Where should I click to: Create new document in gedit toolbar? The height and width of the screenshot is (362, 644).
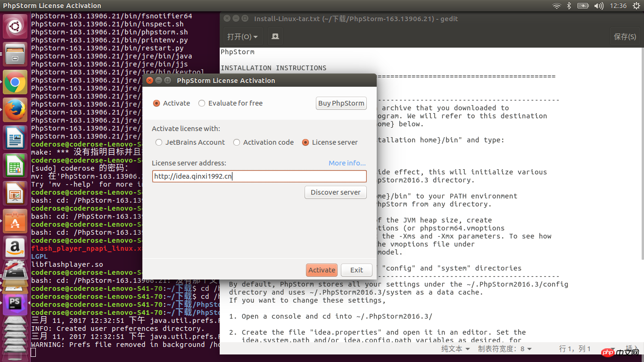[x=275, y=36]
